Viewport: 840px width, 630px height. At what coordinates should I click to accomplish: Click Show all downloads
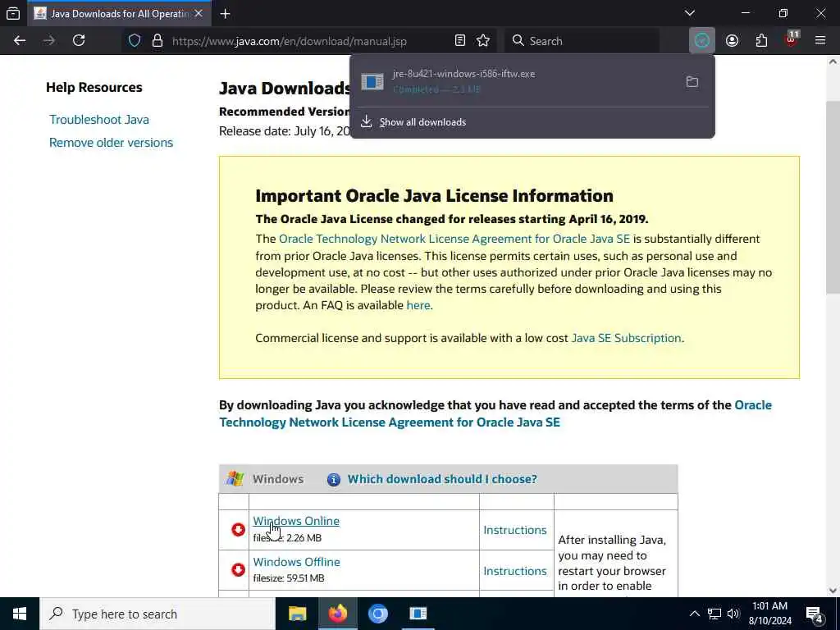422,122
